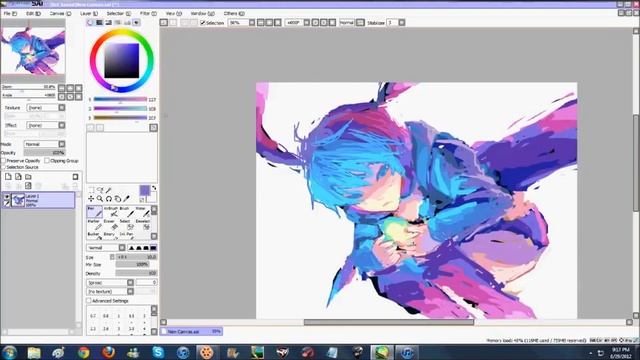The image size is (640, 360).
Task: Select the Binary pen tool
Action: pos(111,236)
